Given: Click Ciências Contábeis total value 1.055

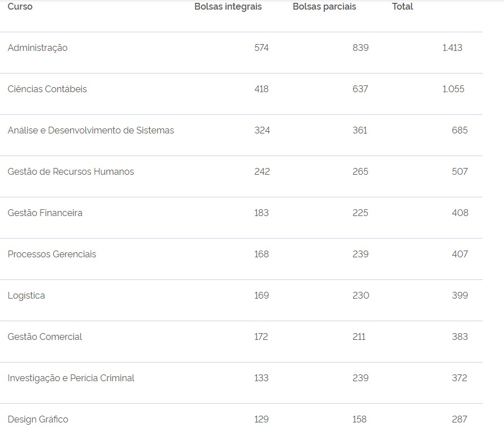Looking at the screenshot, I should (453, 89).
